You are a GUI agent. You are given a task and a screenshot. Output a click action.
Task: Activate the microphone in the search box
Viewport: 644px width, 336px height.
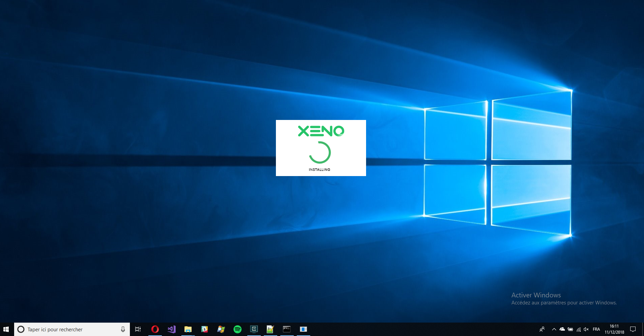(123, 329)
